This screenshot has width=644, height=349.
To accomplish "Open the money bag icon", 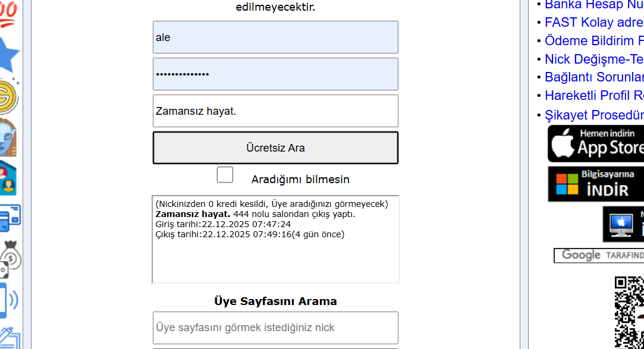I will click(x=10, y=259).
